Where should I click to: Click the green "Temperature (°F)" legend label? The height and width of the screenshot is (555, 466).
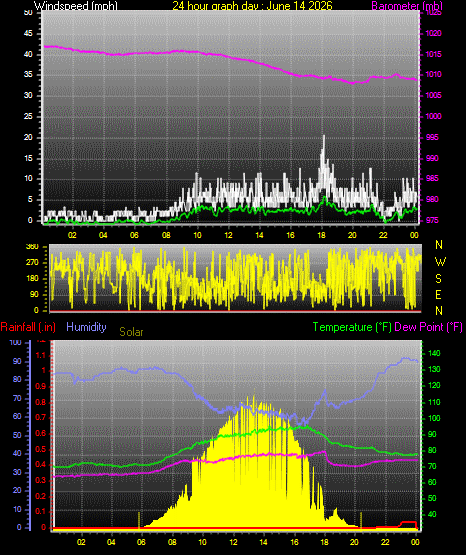352,327
